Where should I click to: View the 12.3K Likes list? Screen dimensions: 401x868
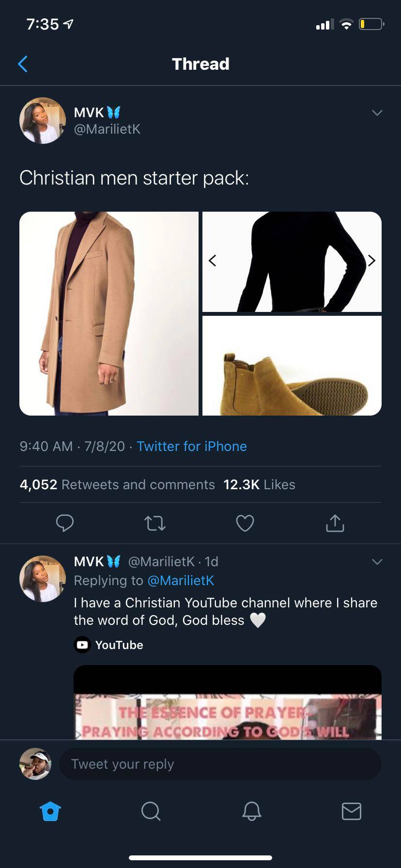259,484
